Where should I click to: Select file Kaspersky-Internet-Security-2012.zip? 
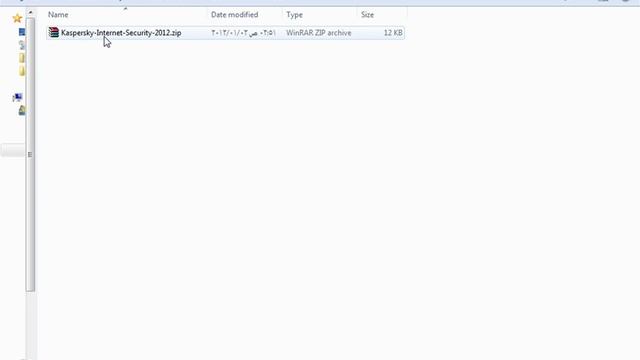[x=121, y=33]
